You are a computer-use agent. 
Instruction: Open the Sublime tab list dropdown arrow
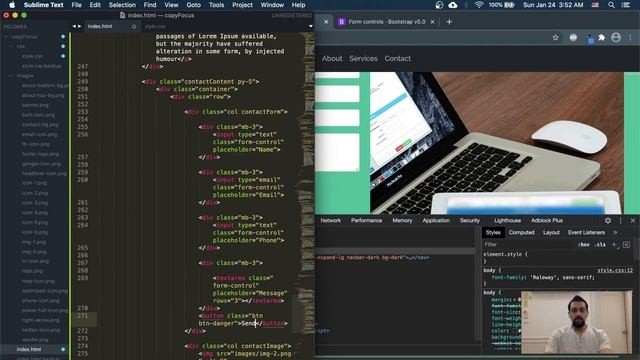311,27
